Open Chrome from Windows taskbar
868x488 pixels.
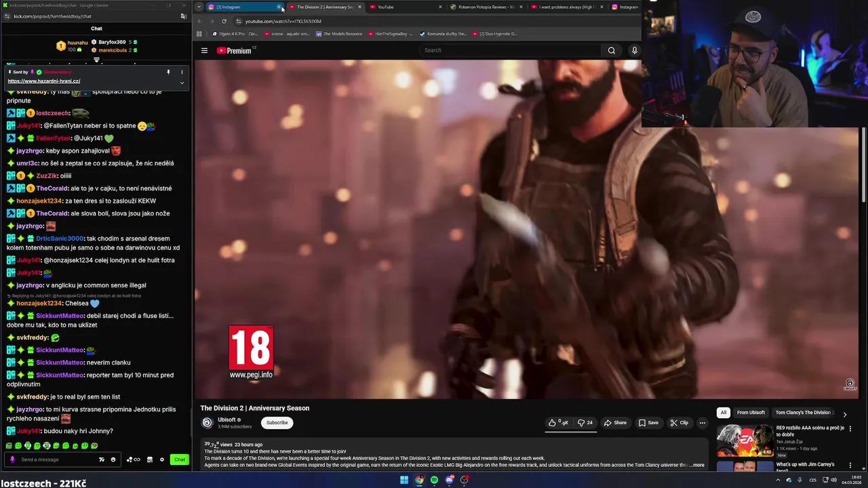tap(419, 480)
